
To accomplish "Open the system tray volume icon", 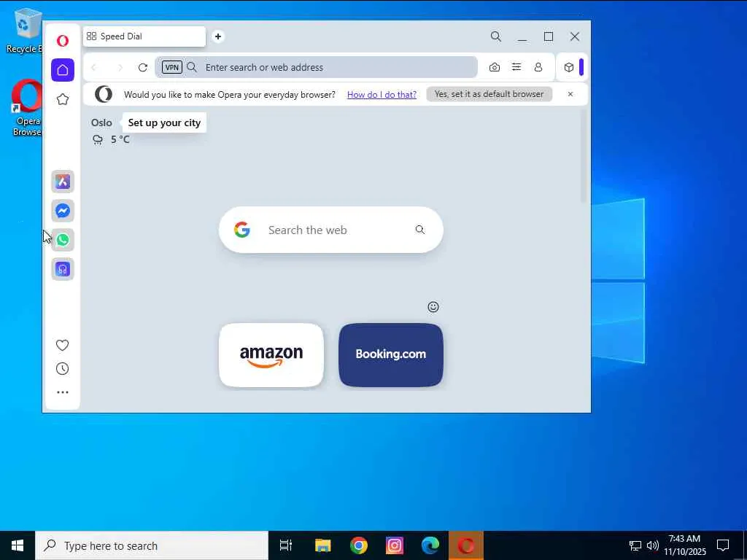I will (653, 545).
